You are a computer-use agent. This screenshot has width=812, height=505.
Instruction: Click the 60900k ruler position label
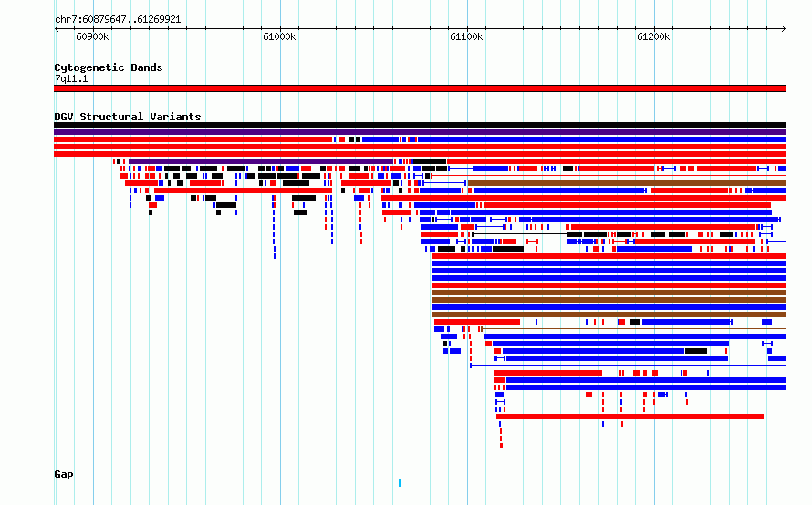coord(92,36)
